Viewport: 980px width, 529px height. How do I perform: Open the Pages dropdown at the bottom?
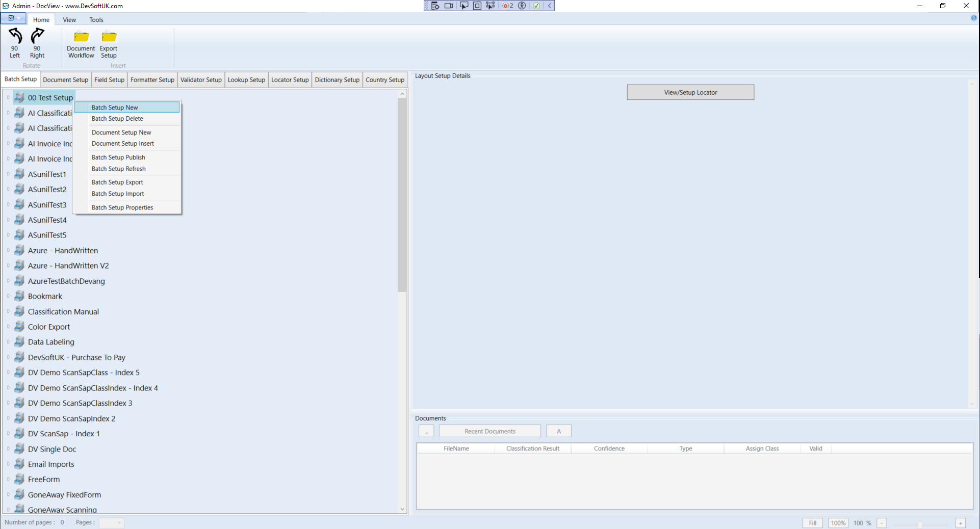tap(120, 522)
